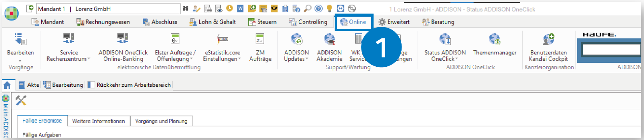Click the magnifying glass icon
Screen dimensions: 644x140
(307, 8)
